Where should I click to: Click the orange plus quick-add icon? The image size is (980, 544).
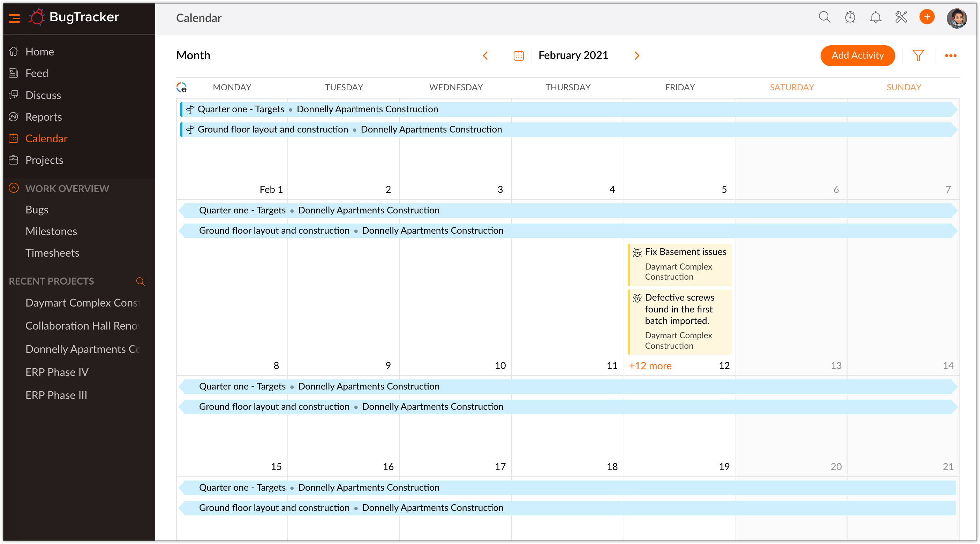pyautogui.click(x=927, y=17)
